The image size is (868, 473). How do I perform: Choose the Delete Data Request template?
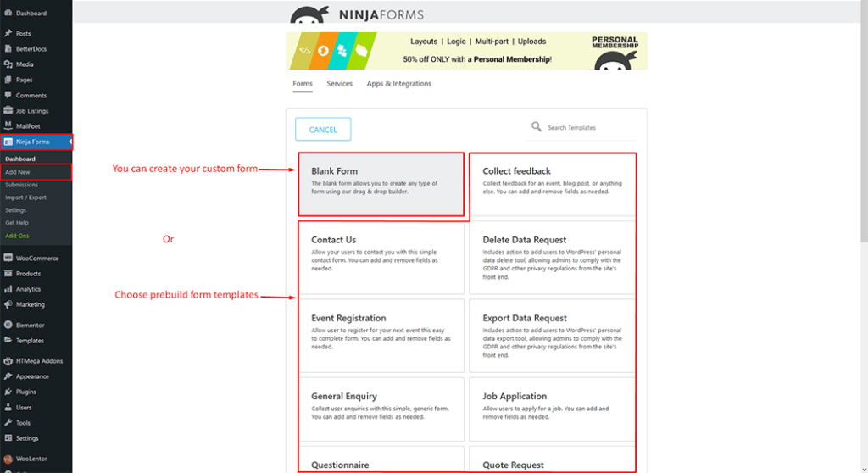552,258
